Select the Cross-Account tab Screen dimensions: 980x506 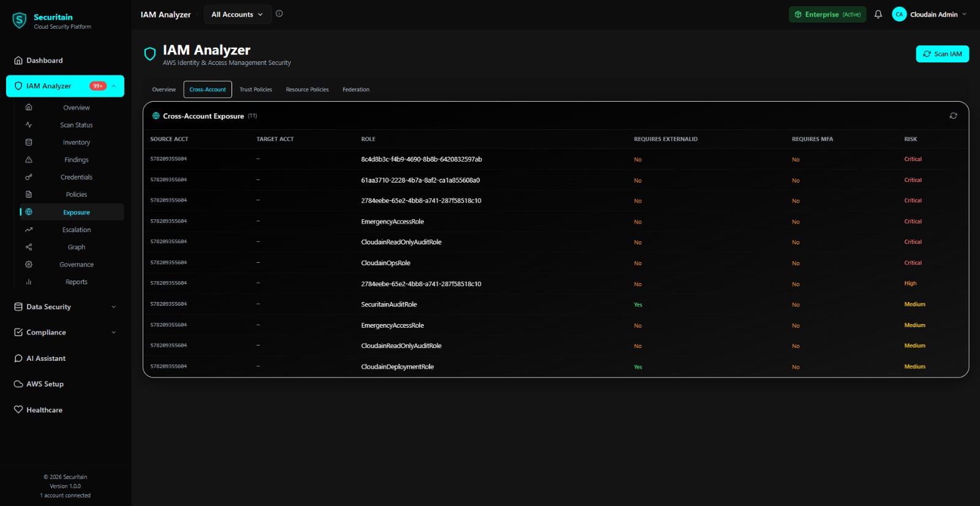click(x=208, y=89)
